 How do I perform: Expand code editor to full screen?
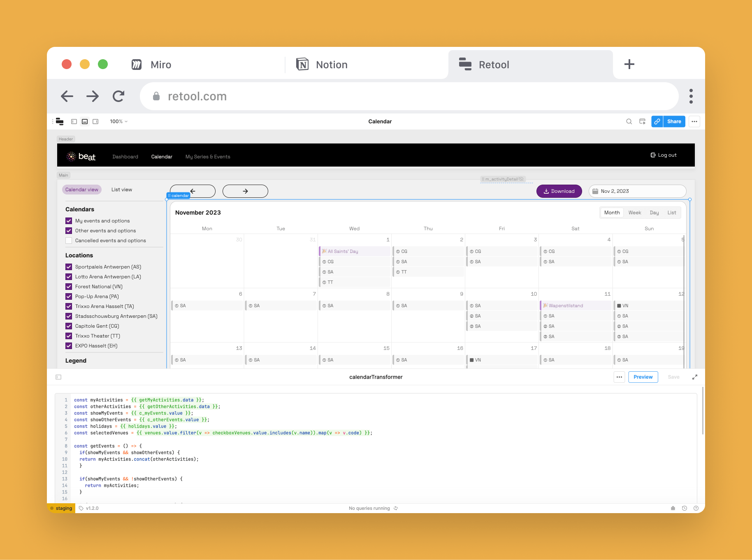695,377
